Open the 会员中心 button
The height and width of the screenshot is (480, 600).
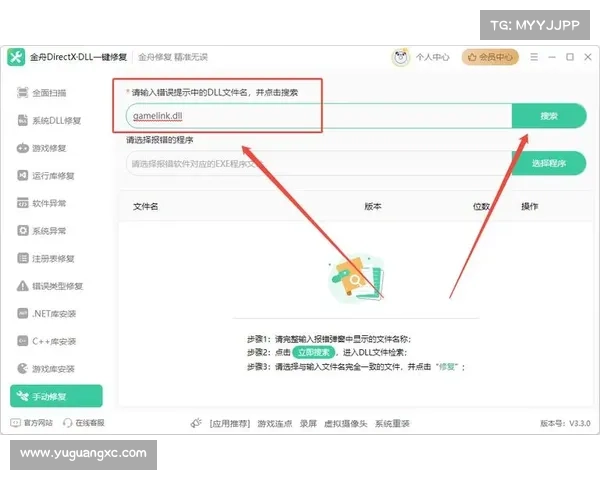click(x=490, y=57)
